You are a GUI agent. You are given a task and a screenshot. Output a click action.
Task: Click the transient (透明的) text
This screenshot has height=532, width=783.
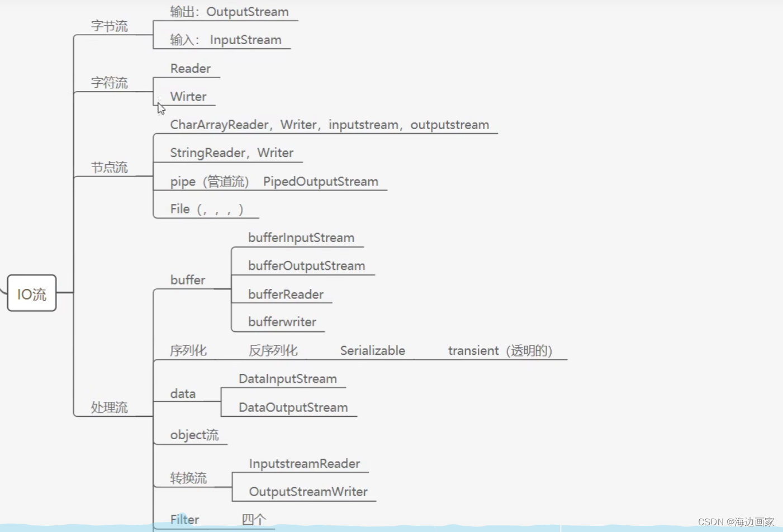tap(500, 350)
